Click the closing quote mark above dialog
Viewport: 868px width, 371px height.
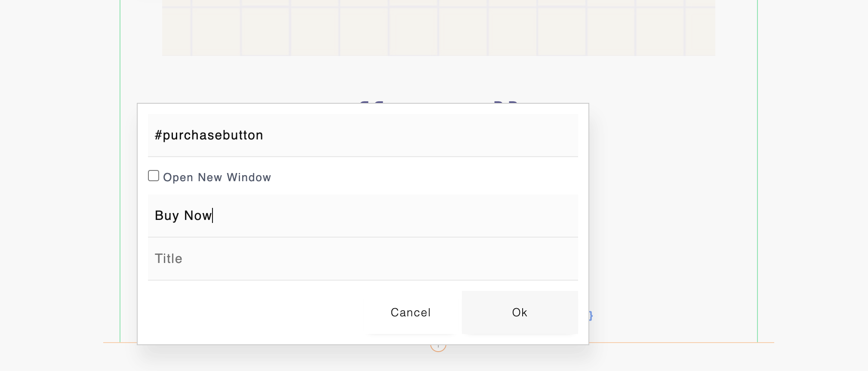click(506, 102)
